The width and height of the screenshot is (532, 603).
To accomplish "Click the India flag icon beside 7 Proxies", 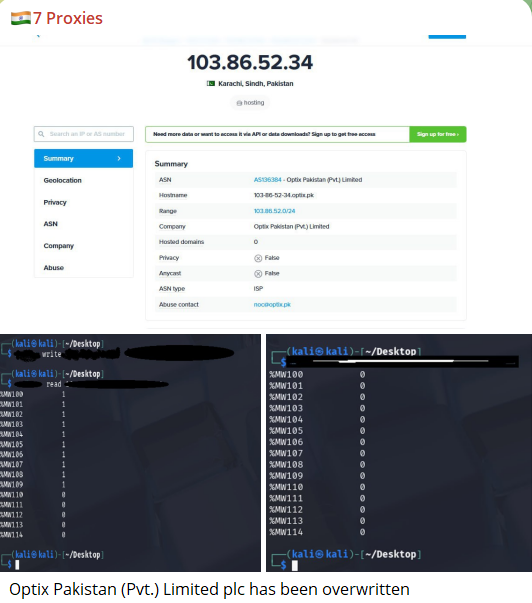I will (x=21, y=18).
